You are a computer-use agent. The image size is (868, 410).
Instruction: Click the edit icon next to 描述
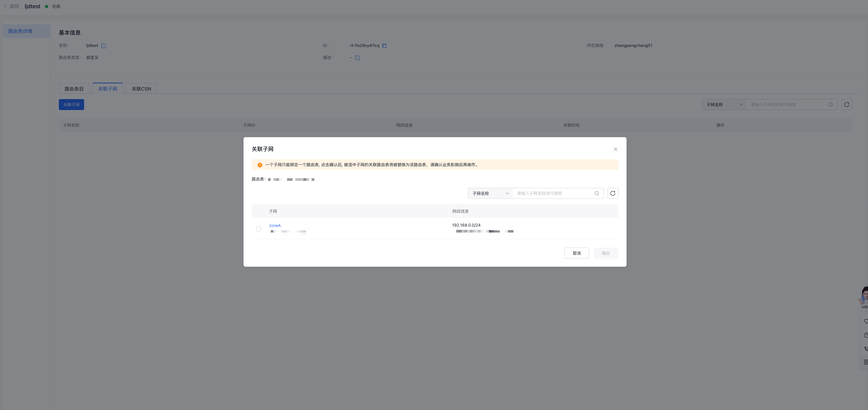(x=358, y=58)
